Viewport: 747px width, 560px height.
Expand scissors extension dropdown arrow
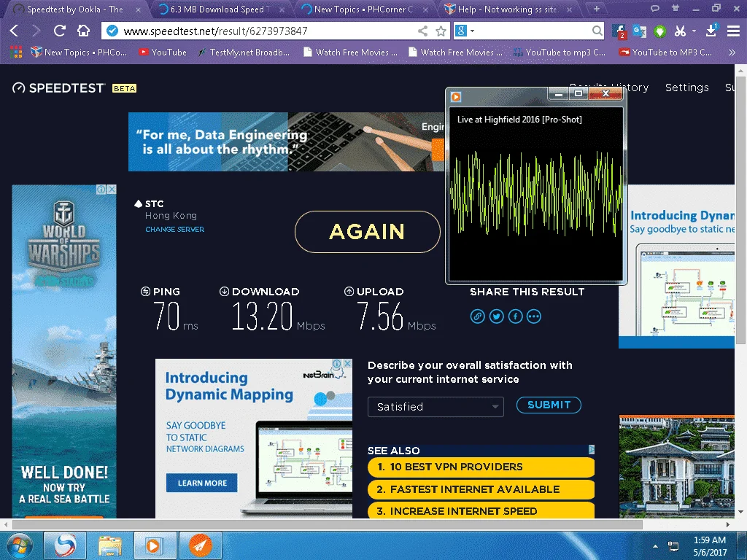[x=694, y=31]
